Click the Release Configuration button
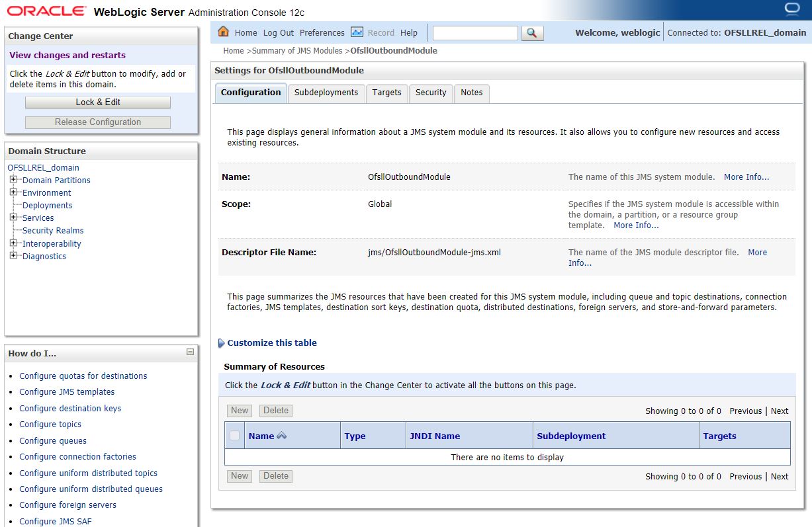This screenshot has width=812, height=527. [x=98, y=122]
